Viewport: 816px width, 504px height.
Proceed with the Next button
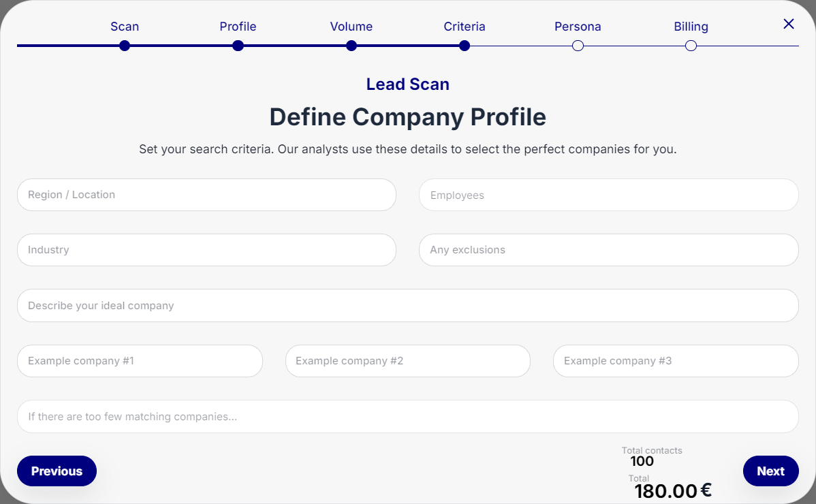click(x=770, y=471)
